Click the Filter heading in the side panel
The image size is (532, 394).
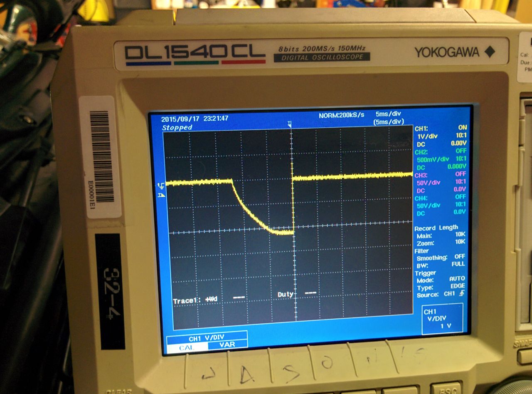coord(421,251)
